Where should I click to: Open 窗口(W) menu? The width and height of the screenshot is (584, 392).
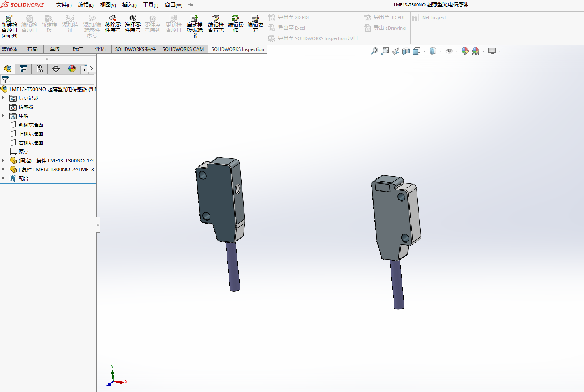[173, 5]
